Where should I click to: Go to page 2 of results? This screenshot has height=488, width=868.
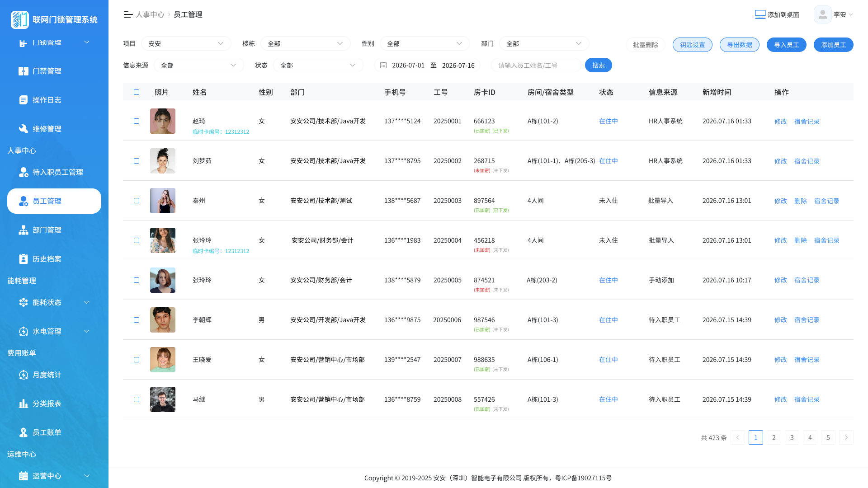coord(774,437)
